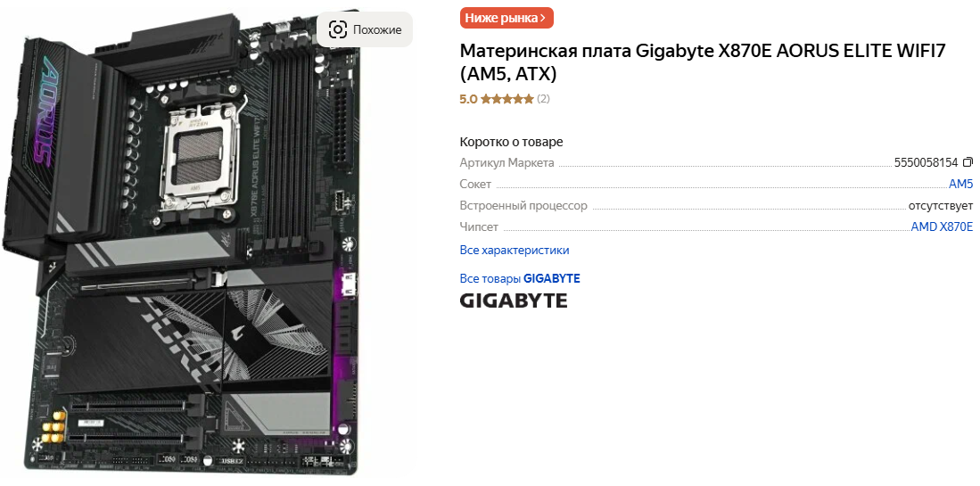Open the Ниже рынка price badge
This screenshot has width=980, height=486.
506,18
